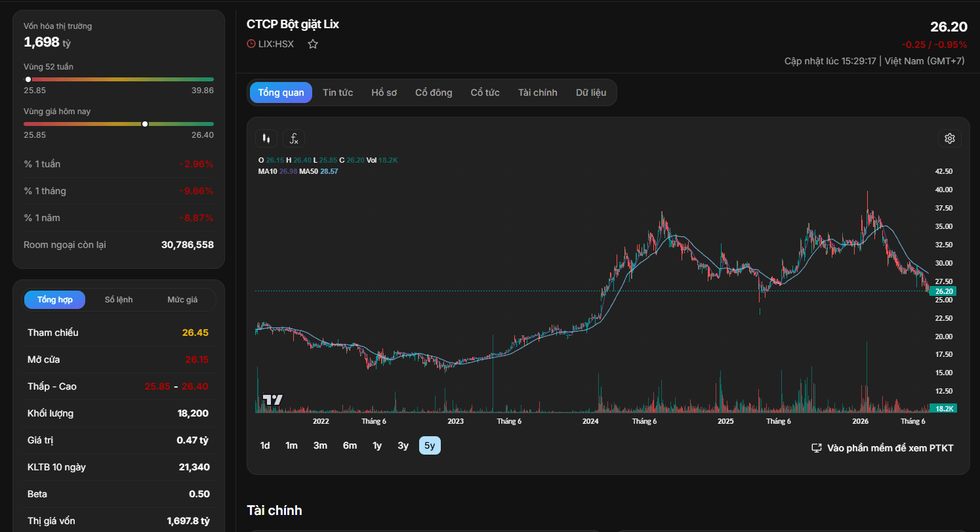This screenshot has height=532, width=980.
Task: Switch chart range to 1y
Action: point(377,445)
